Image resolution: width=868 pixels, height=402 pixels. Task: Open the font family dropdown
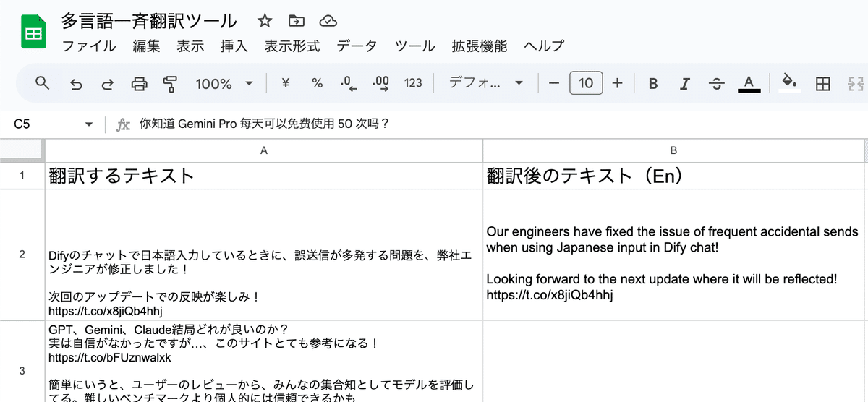(x=486, y=83)
